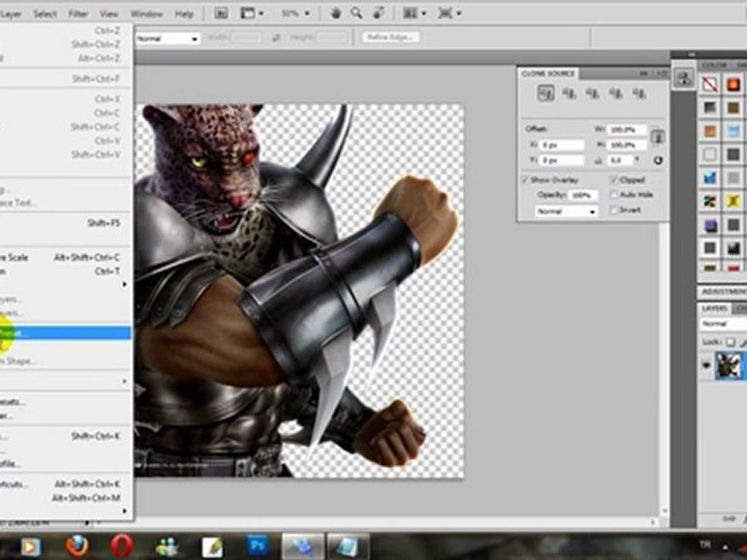Select the Rotate View tool icon
This screenshot has width=747, height=560.
[x=379, y=13]
